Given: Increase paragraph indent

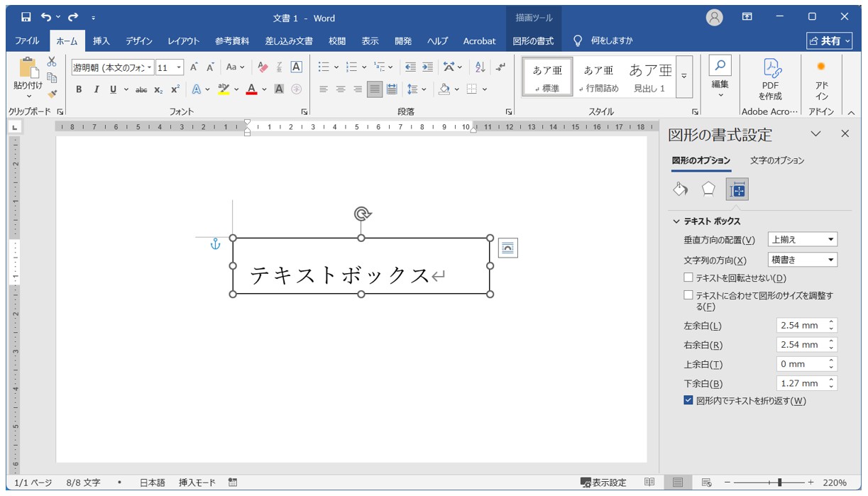Looking at the screenshot, I should (427, 67).
